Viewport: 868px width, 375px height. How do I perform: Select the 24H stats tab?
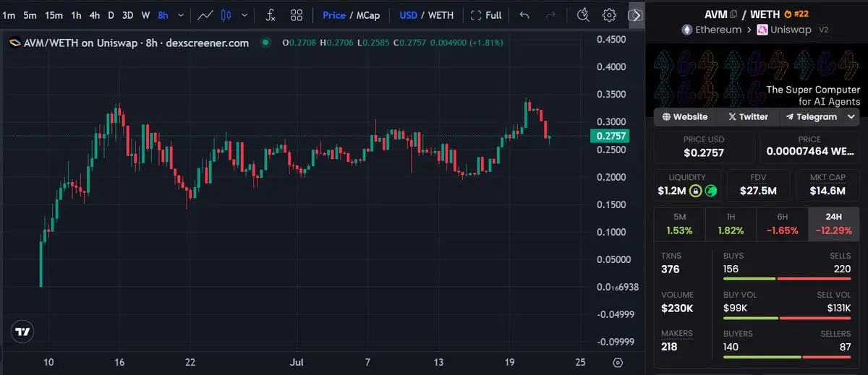point(833,225)
